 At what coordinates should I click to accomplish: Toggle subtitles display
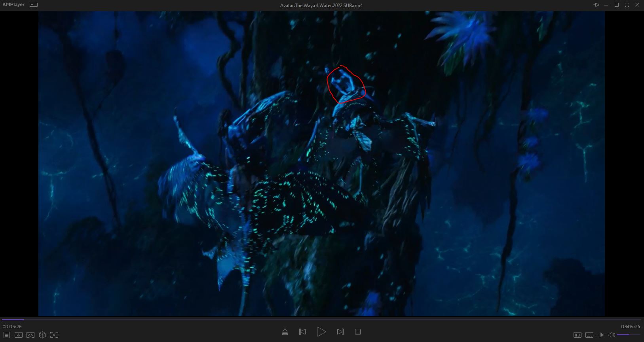tap(589, 335)
